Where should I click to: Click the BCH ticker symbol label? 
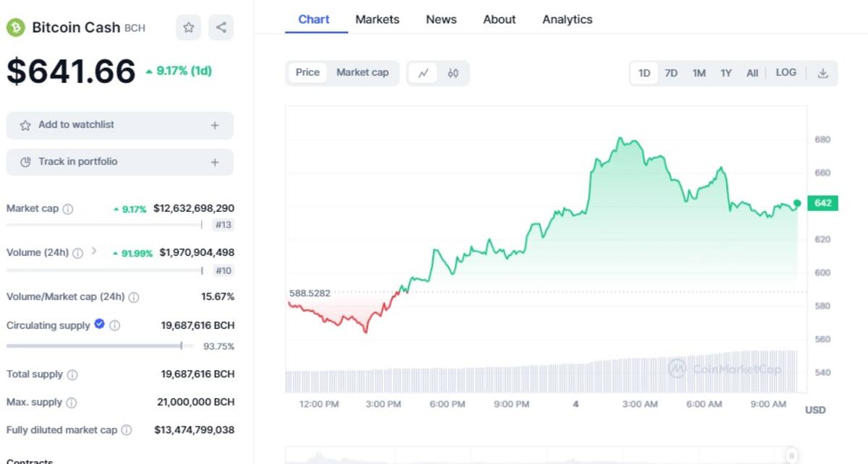135,28
